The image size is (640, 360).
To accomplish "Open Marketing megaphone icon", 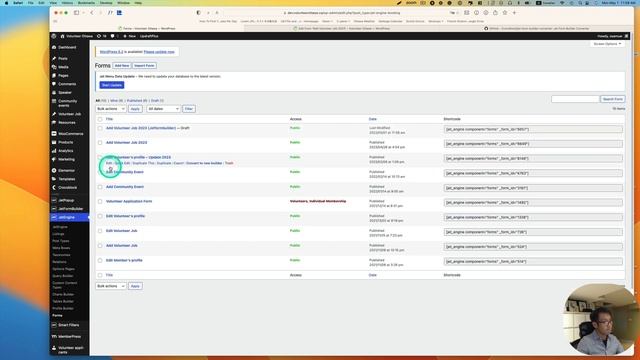I will click(54, 159).
